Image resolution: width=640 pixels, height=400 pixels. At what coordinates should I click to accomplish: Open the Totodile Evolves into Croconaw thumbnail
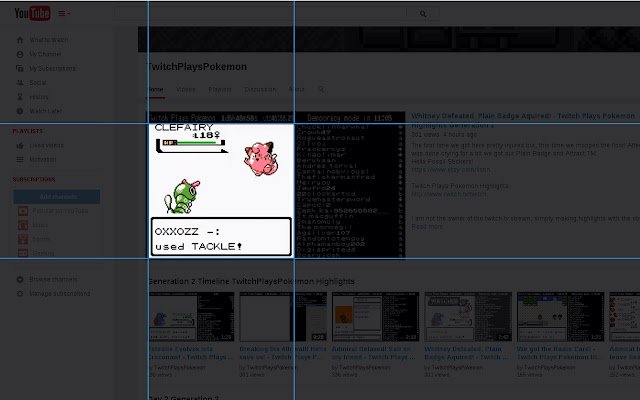click(x=191, y=317)
